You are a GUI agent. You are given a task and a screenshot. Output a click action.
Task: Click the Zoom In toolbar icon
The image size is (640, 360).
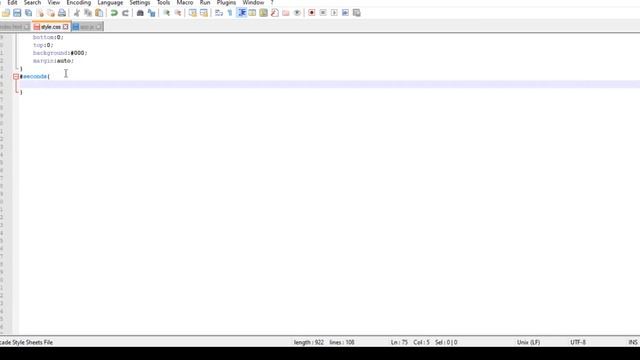167,13
